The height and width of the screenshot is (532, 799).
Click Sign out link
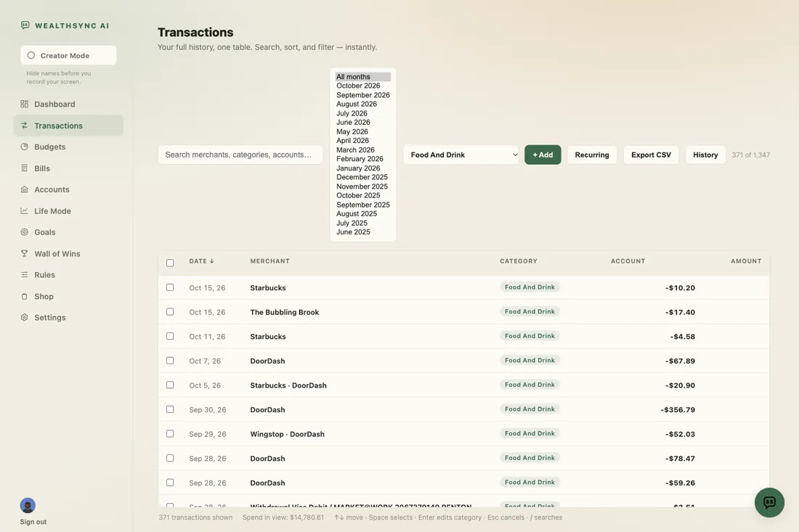pyautogui.click(x=33, y=522)
